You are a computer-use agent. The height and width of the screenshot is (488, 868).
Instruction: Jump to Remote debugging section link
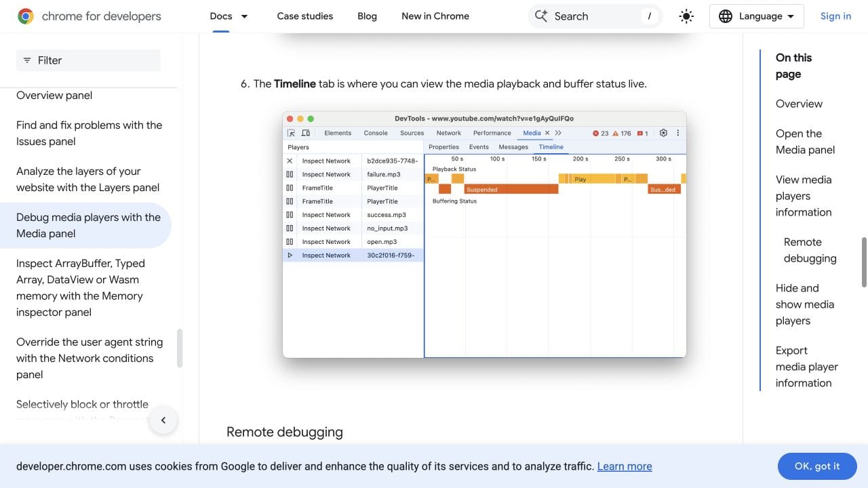[x=810, y=250]
